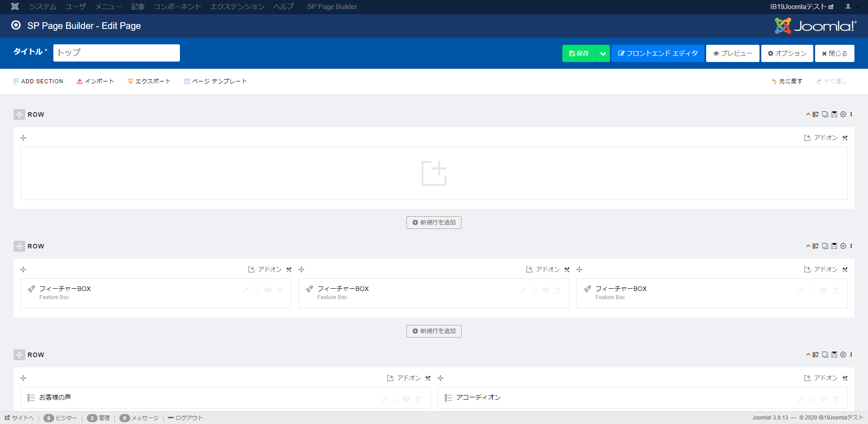This screenshot has width=868, height=424.
Task: Hide the middle フィーチャーBOX via eye icon
Action: coord(546,291)
